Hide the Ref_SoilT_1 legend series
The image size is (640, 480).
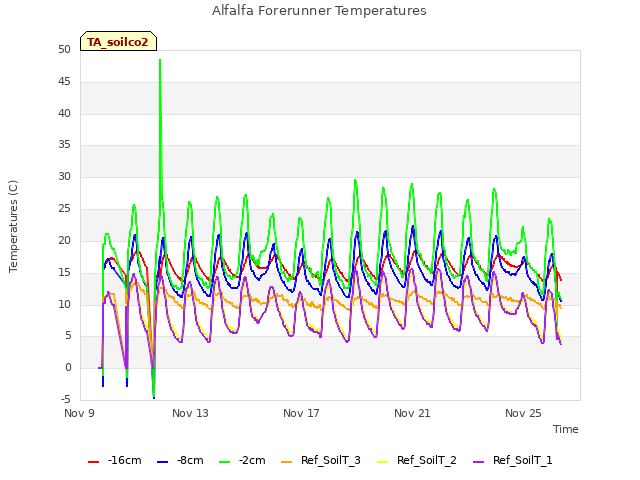coord(513,460)
